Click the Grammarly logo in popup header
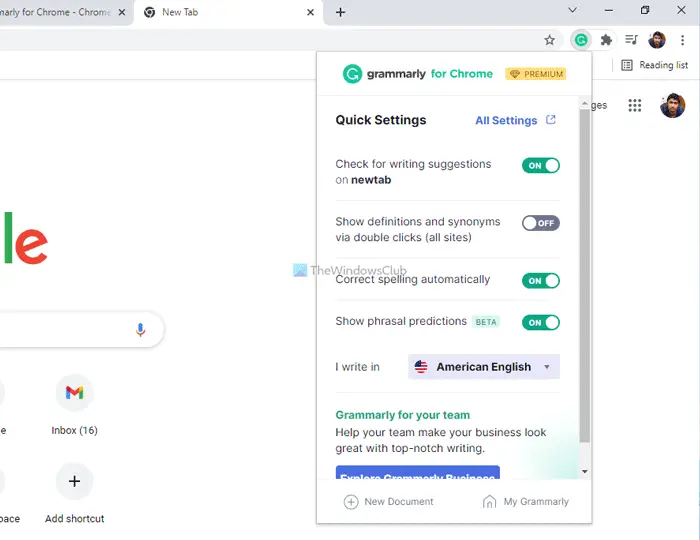Screen dimensions: 700x540 coord(352,74)
